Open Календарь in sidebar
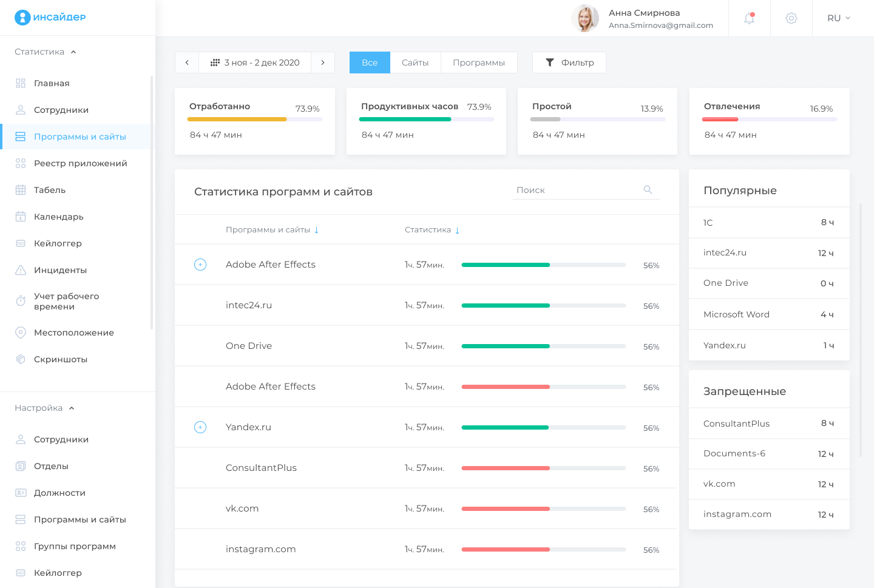This screenshot has height=588, width=874. (x=58, y=217)
